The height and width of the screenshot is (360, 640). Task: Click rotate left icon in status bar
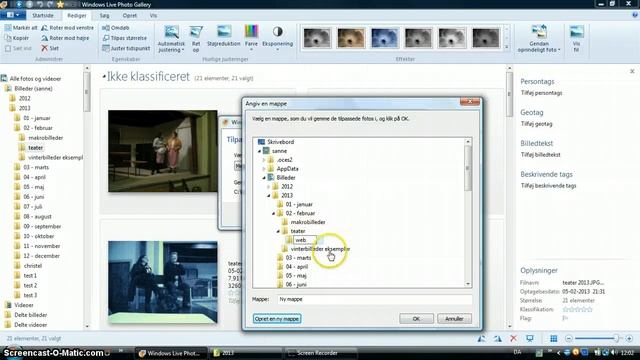pyautogui.click(x=482, y=338)
